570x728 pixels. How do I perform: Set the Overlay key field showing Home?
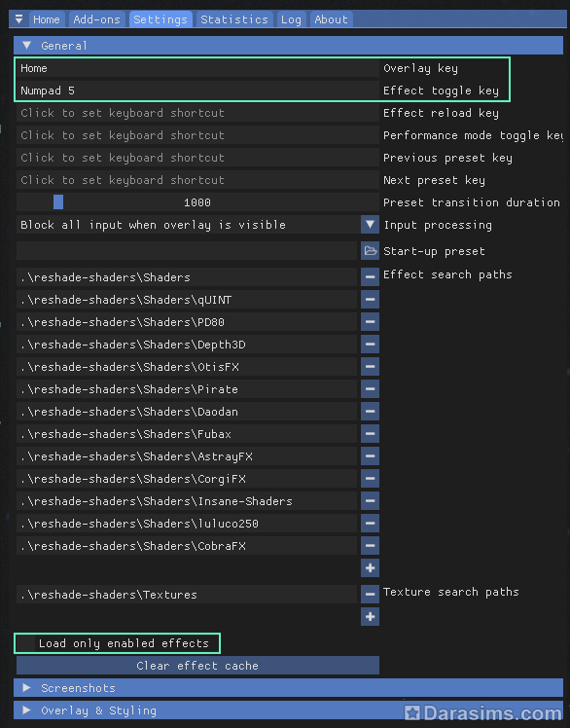[x=197, y=68]
